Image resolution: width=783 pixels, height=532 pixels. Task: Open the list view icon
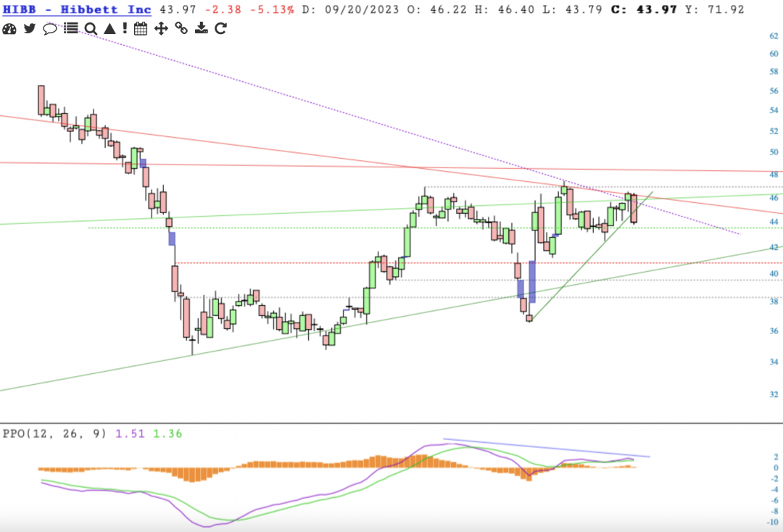click(x=71, y=28)
